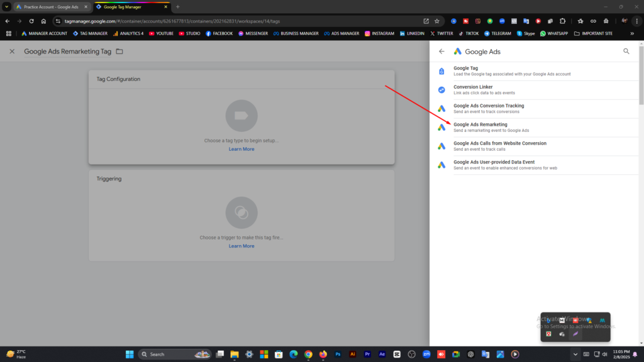644x362 pixels.
Task: Open Learn More under Triggering
Action: (x=241, y=246)
